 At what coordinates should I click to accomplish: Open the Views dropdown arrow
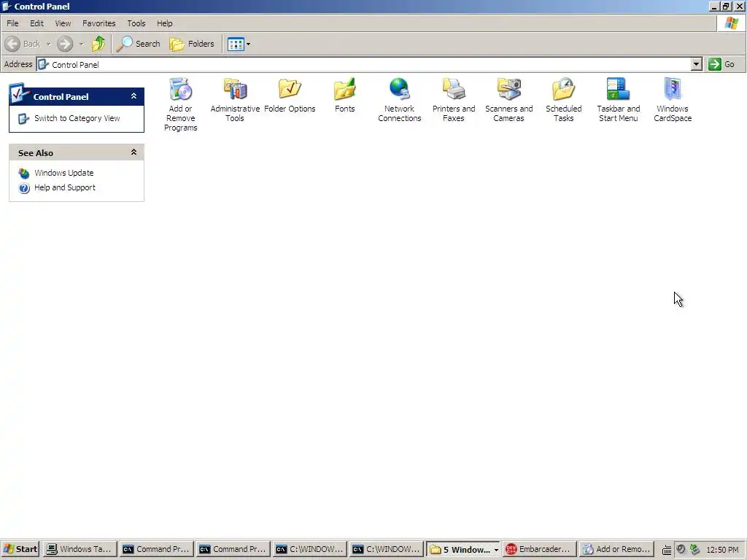[248, 44]
